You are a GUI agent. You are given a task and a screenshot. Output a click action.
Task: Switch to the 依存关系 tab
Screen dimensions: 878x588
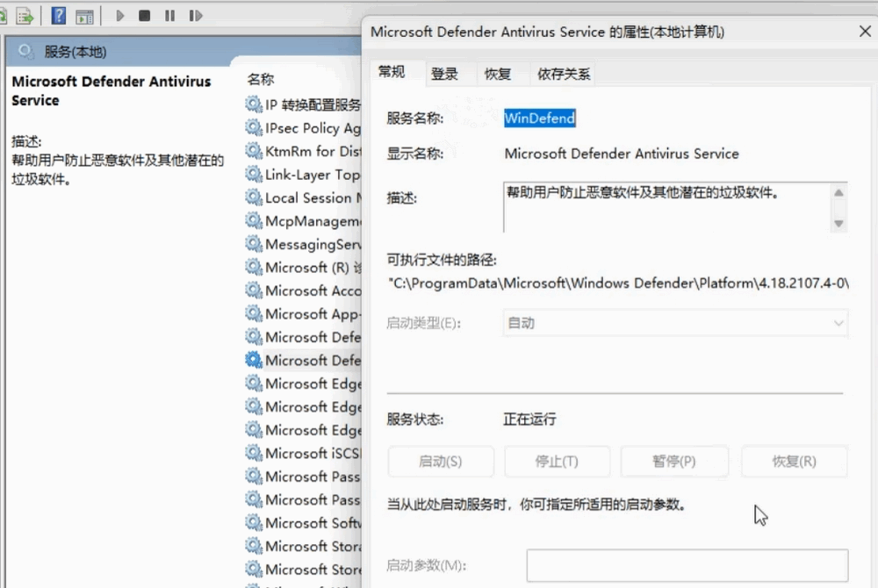[x=564, y=74]
